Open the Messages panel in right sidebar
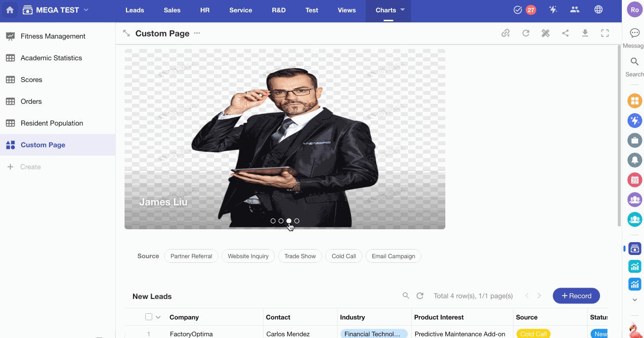The height and width of the screenshot is (338, 644). pyautogui.click(x=635, y=33)
